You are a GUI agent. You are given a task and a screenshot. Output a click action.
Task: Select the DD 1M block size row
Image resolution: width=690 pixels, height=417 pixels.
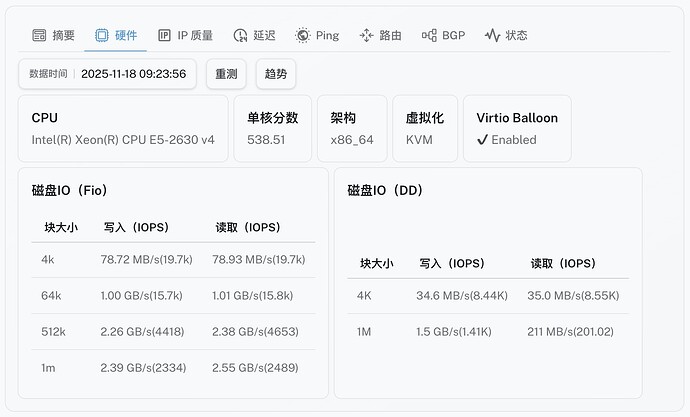(487, 332)
